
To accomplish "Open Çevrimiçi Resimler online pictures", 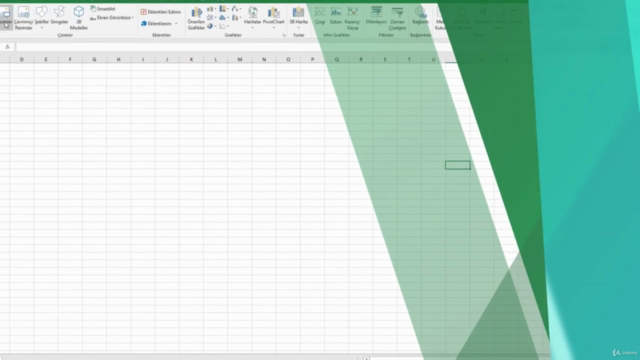I will click(x=23, y=18).
